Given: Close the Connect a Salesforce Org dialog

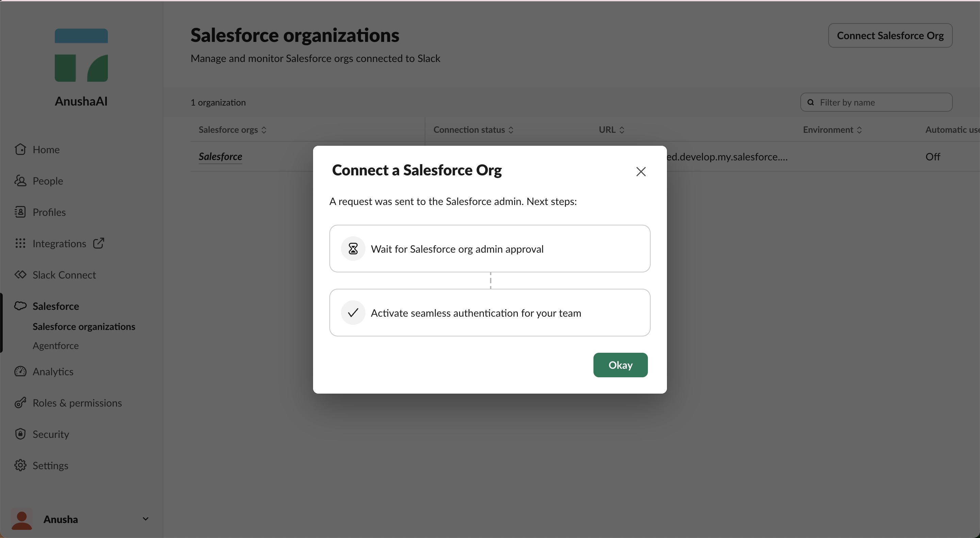Looking at the screenshot, I should (641, 172).
